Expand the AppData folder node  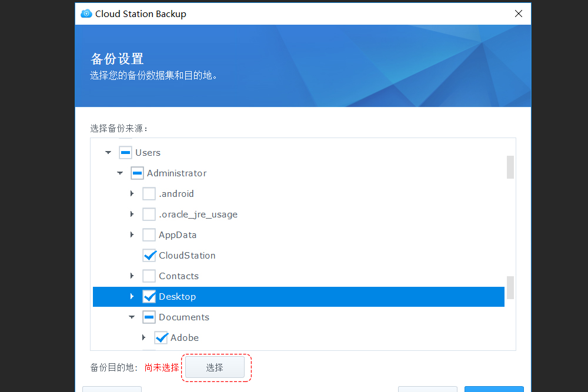[x=132, y=234]
